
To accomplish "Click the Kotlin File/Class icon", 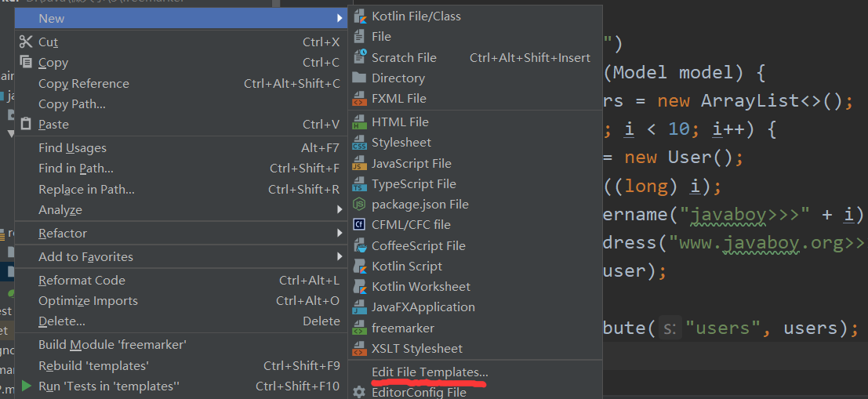I will click(360, 16).
